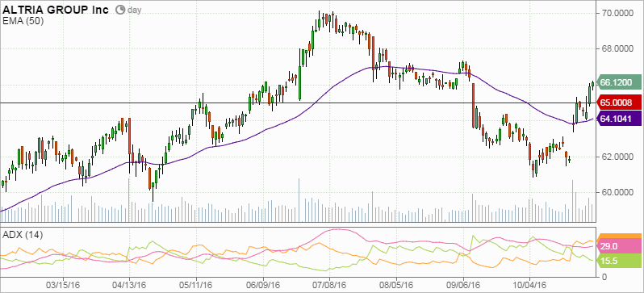Screen dimensions: 644x293
Task: Click the green 66.1200 price tag
Action: click(619, 82)
